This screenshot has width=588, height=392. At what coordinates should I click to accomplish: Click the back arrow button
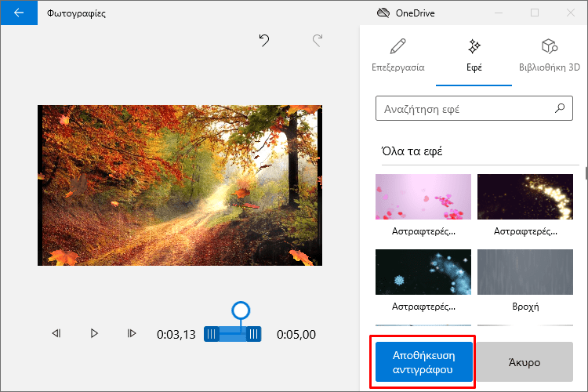(19, 13)
